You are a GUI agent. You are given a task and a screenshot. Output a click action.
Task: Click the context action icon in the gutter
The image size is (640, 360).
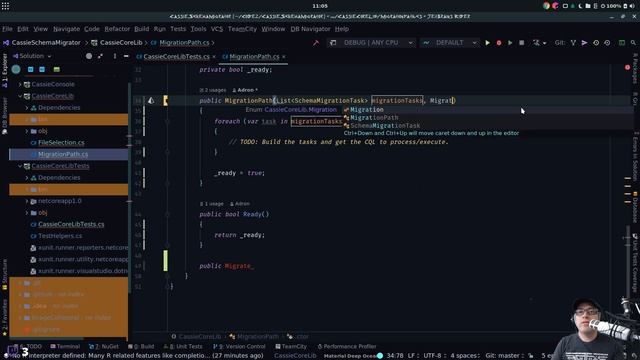tap(151, 100)
